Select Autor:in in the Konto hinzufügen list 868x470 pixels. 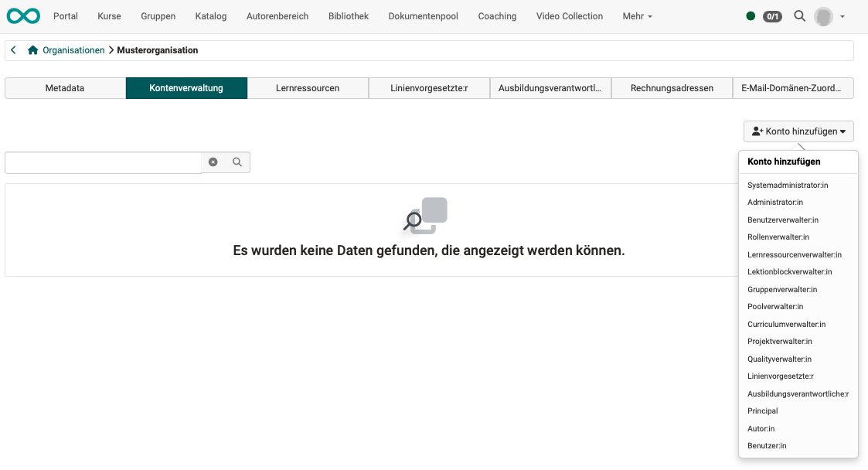(x=761, y=427)
